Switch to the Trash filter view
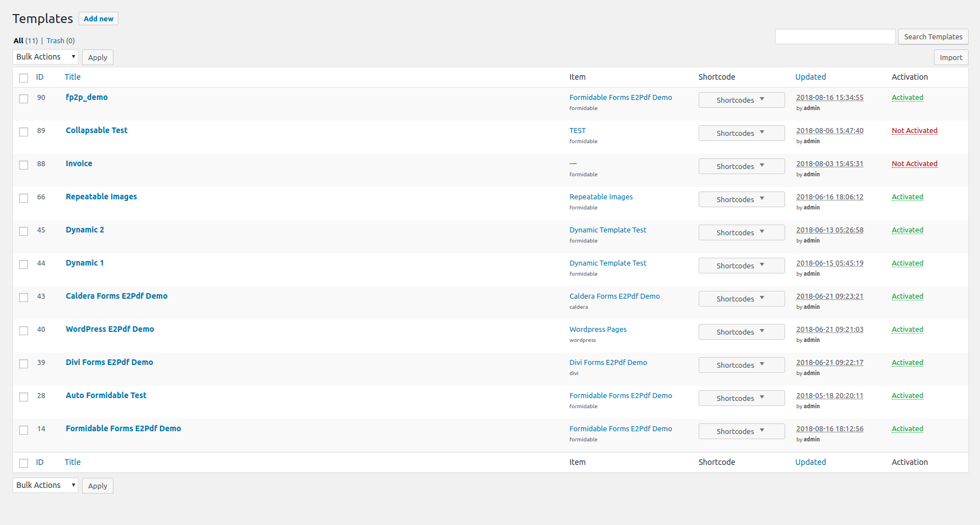Screen dimensions: 980x525 55,40
